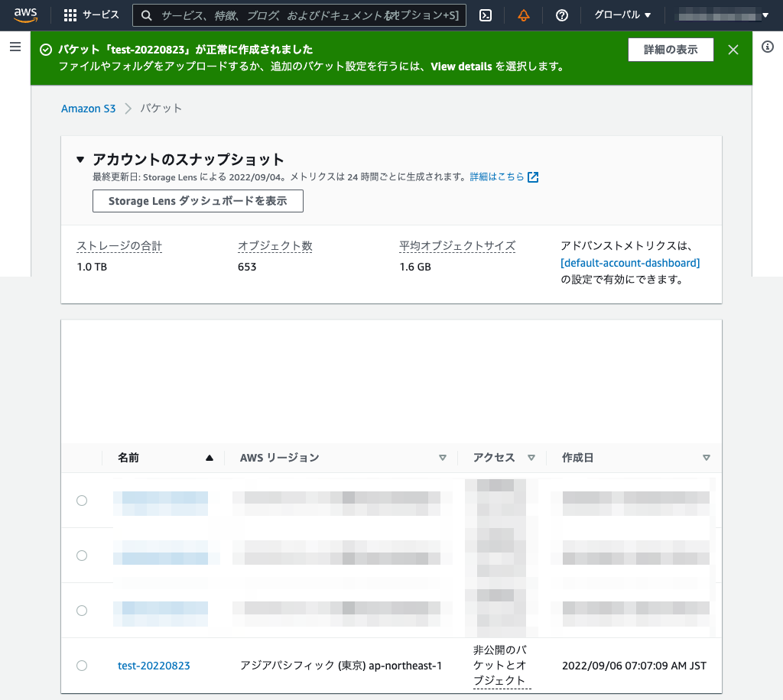Click the 1.6 GB average size value
783x700 pixels.
click(x=415, y=267)
